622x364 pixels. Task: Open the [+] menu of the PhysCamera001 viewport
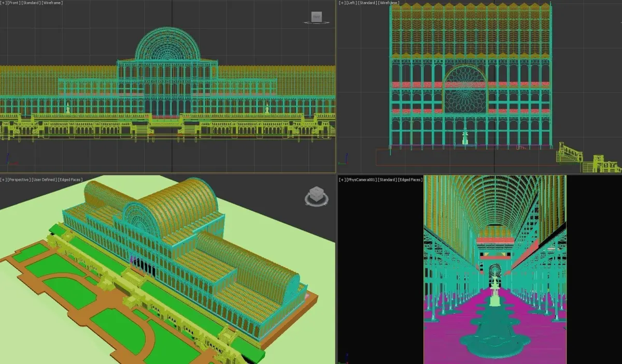[x=342, y=180]
